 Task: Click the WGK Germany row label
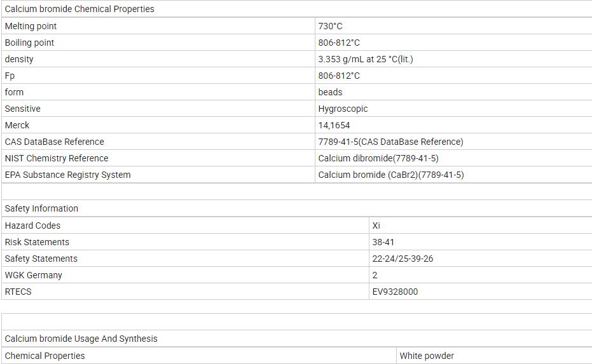[33, 275]
